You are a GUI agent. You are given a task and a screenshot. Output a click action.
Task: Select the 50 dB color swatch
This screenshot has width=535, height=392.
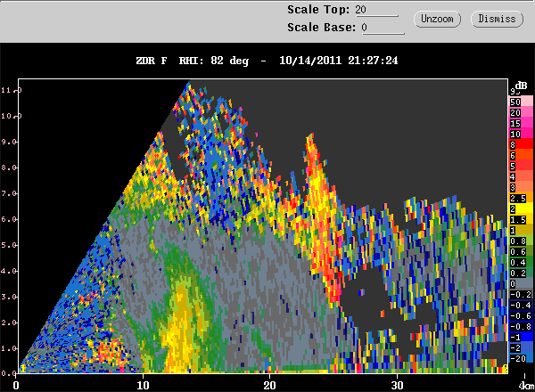point(521,102)
